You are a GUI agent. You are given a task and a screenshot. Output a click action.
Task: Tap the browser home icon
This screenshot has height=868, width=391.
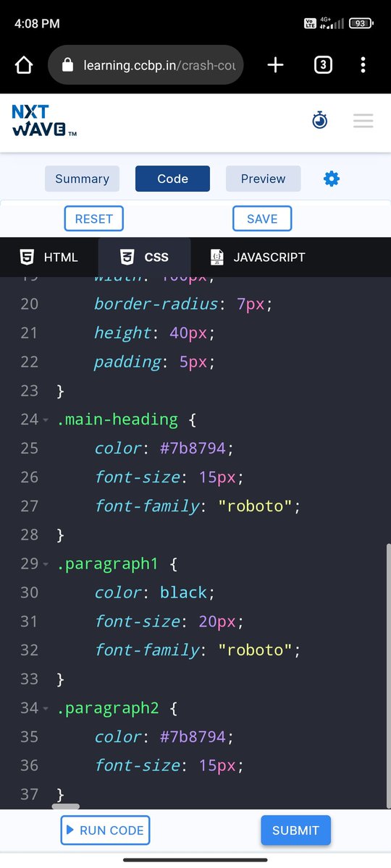(24, 65)
